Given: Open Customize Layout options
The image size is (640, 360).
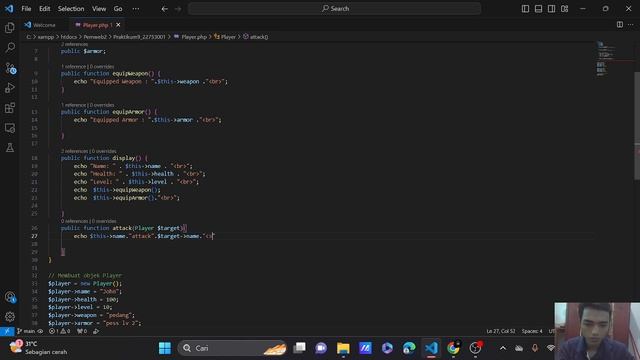Looking at the screenshot, I should click(564, 9).
